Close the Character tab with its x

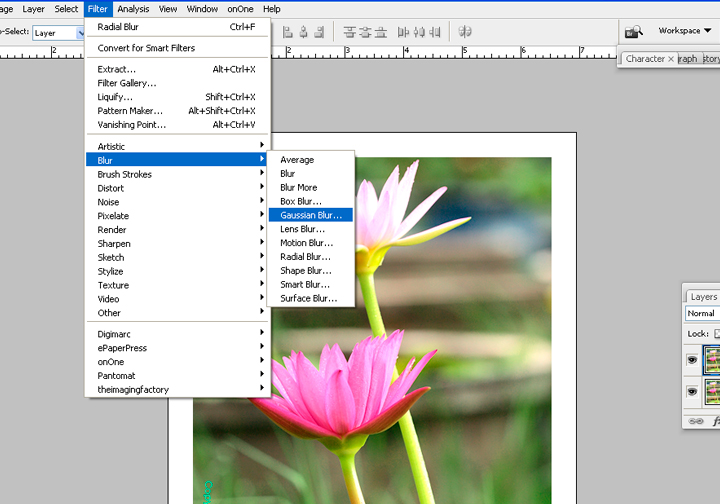coord(671,59)
